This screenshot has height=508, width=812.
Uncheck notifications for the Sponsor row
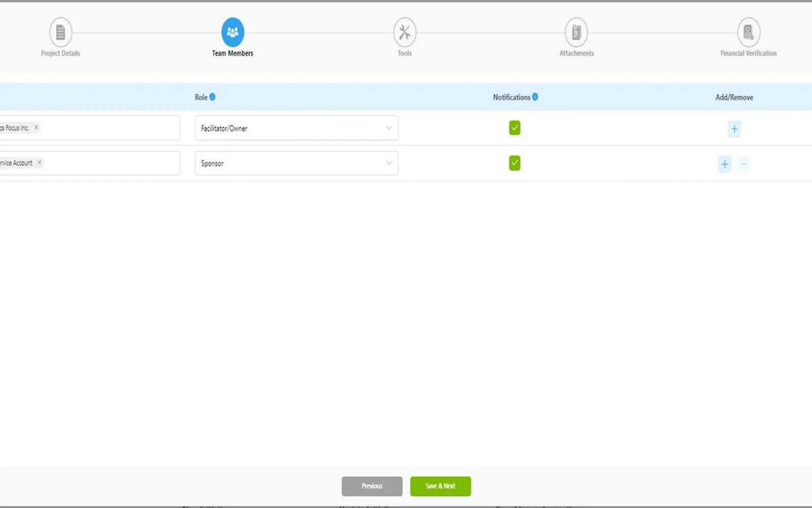515,163
